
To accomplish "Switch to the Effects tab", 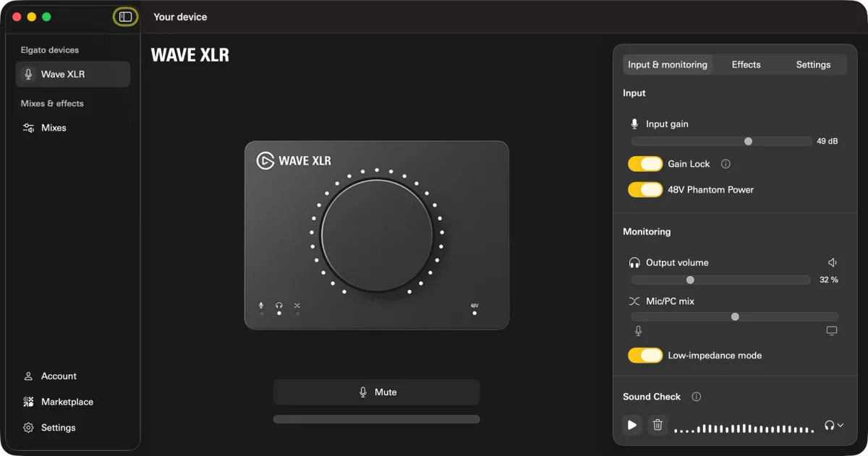I will pyautogui.click(x=746, y=64).
